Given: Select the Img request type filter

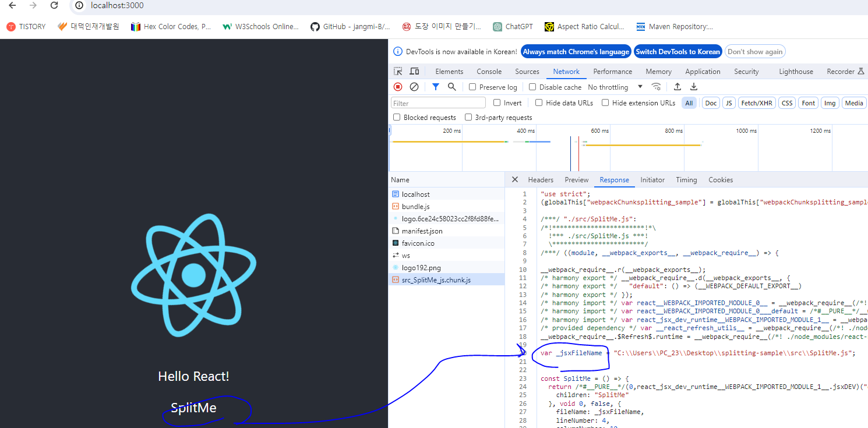Looking at the screenshot, I should click(x=830, y=103).
